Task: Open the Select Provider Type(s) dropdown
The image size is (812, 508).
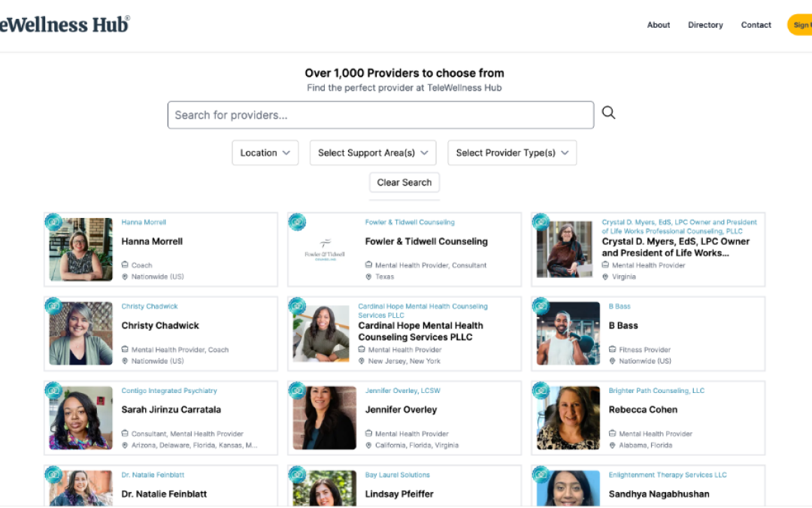Action: point(512,153)
